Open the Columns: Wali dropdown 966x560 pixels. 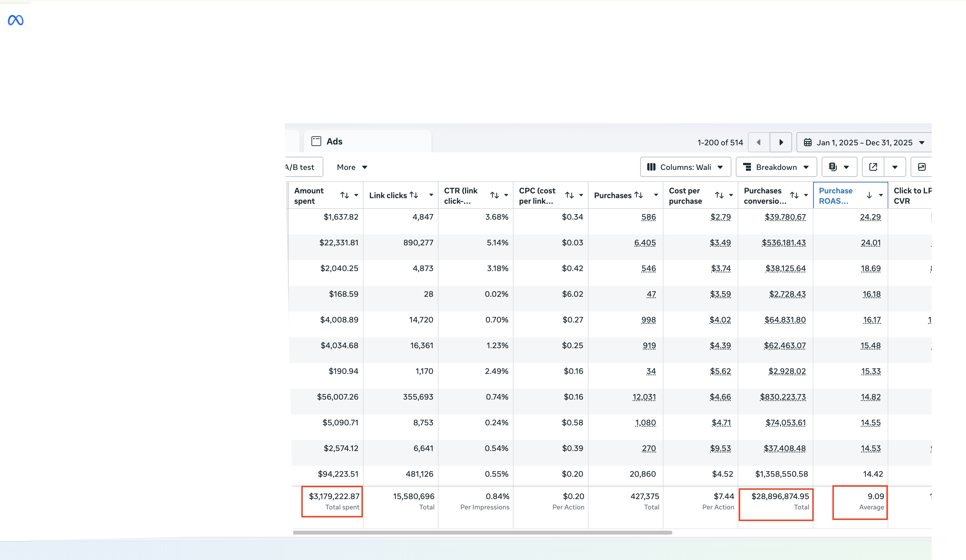pos(685,167)
